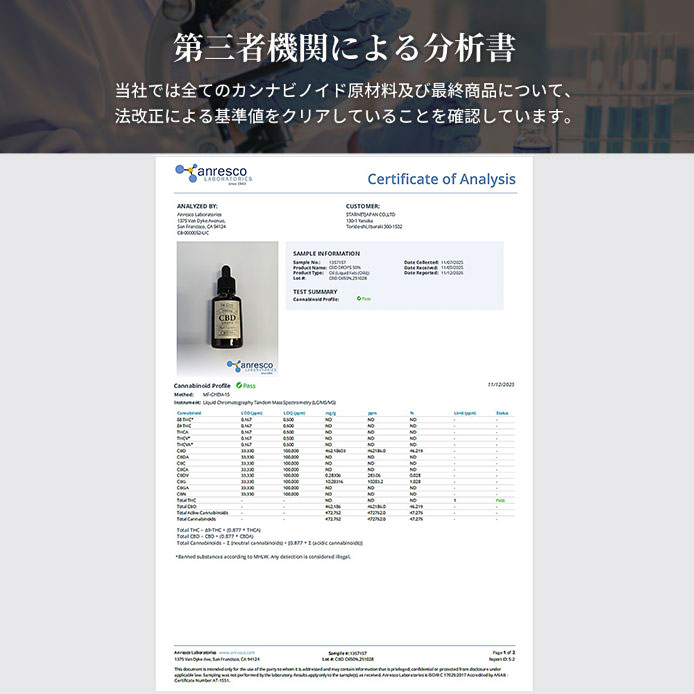Select the TEST SUMMARY heading
Viewport: 694px width, 694px height.
pyautogui.click(x=315, y=292)
